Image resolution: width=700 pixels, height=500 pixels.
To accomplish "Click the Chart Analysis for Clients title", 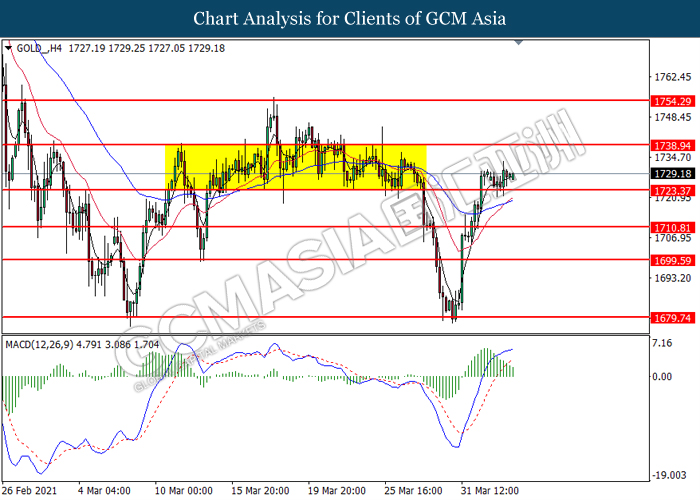I will [350, 18].
